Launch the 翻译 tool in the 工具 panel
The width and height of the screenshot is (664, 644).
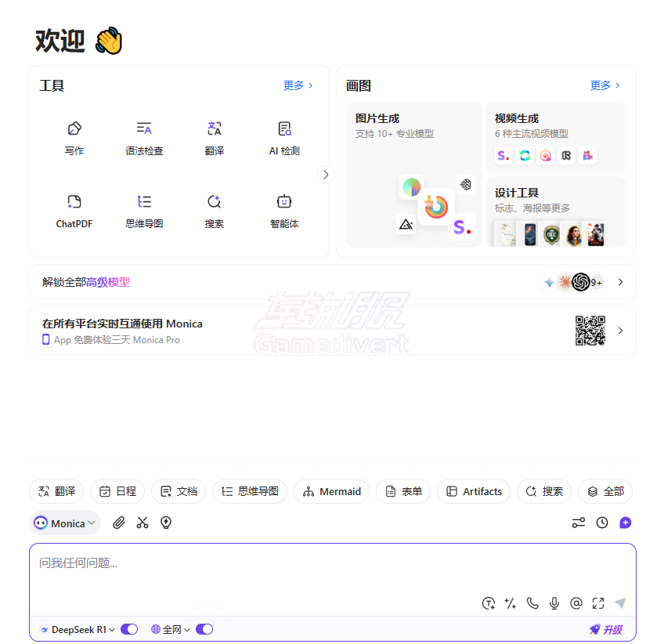pyautogui.click(x=215, y=137)
